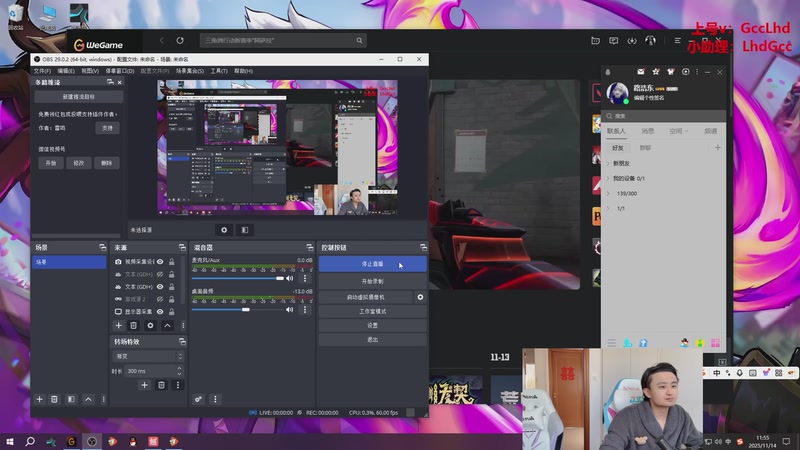Screen dimensions: 800x450
Task: Open the scene filters icon in the Scenes panel
Action: [x=71, y=399]
